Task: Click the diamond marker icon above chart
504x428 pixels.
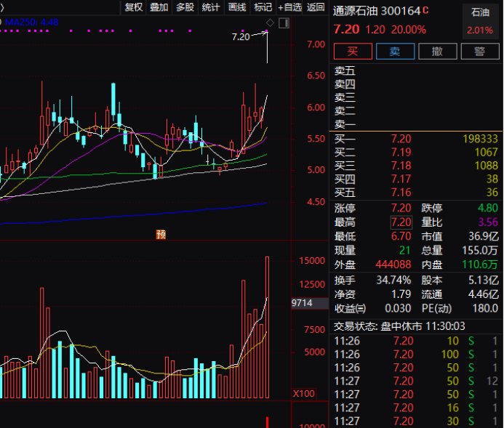Action: click(270, 24)
